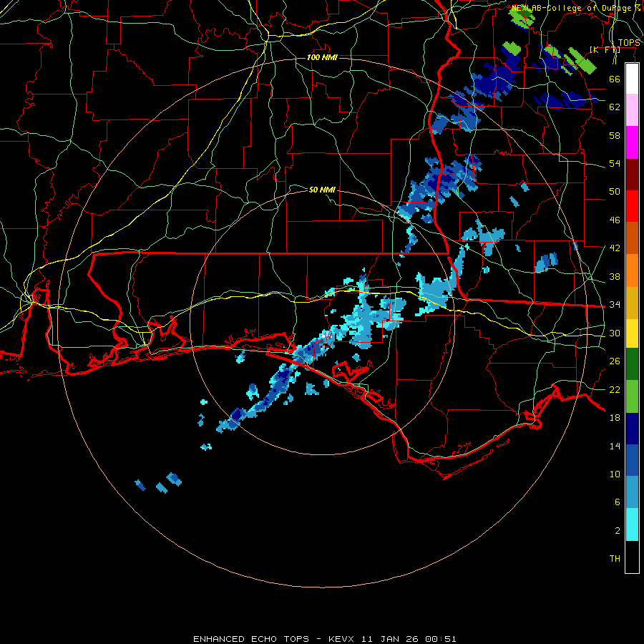Click the legend value '26' beside the color bar
This screenshot has width=644, height=644.
[615, 361]
